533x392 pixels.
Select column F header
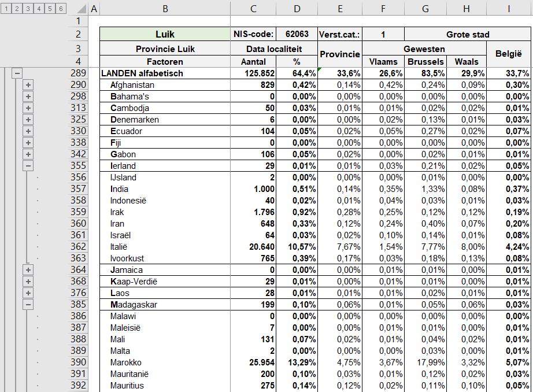tap(383, 9)
